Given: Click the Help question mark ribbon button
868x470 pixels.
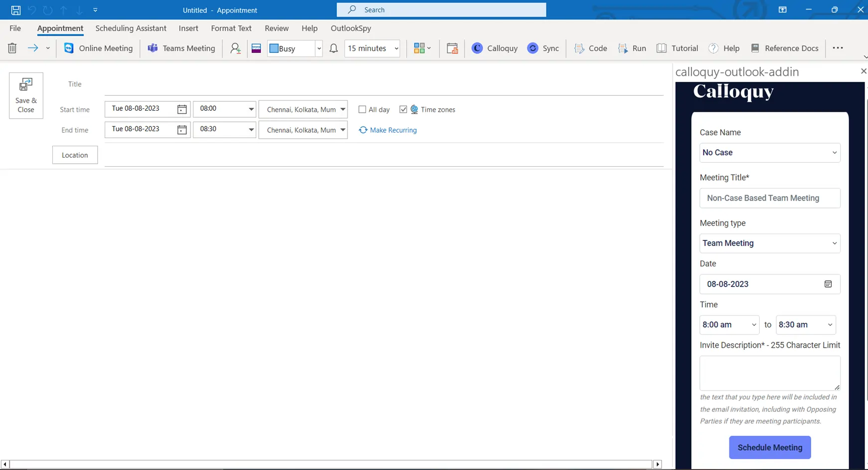Looking at the screenshot, I should 724,48.
